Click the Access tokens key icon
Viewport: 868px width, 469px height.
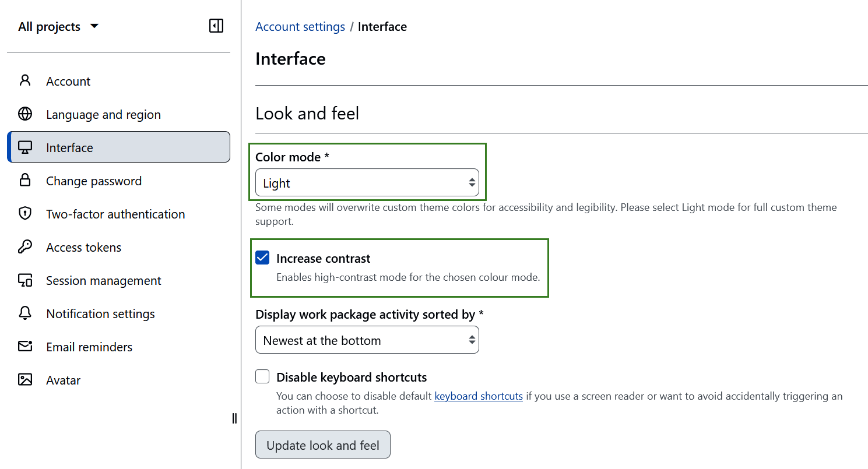(x=25, y=247)
